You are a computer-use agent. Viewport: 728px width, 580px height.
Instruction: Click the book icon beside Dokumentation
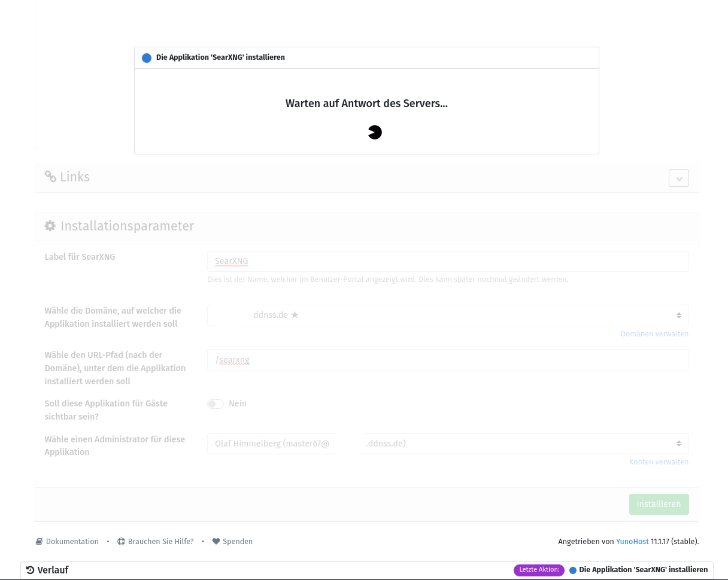pos(40,541)
